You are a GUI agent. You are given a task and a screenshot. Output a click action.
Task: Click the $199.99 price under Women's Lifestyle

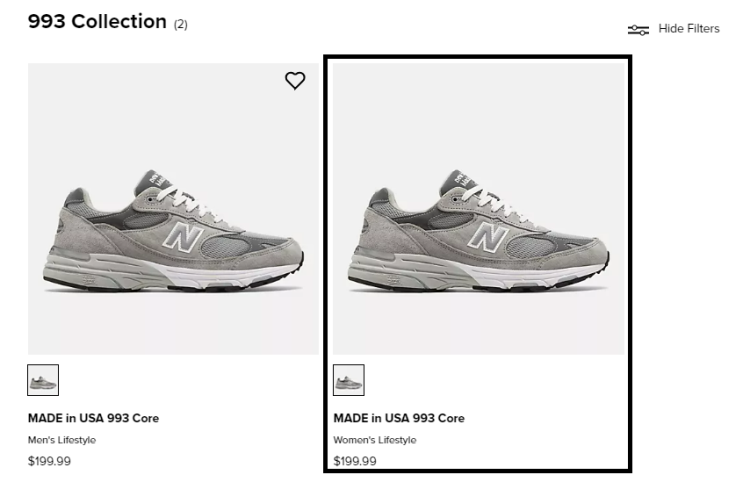coord(355,461)
